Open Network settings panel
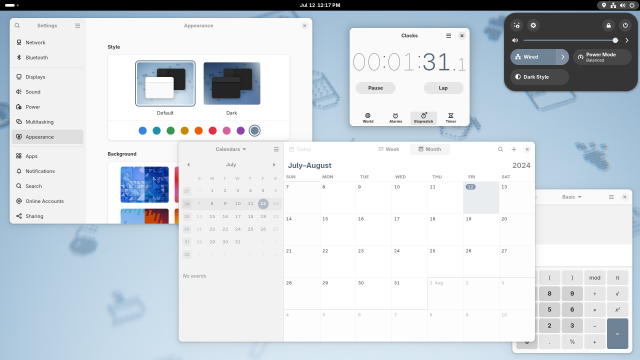This screenshot has height=360, width=640. tap(47, 42)
